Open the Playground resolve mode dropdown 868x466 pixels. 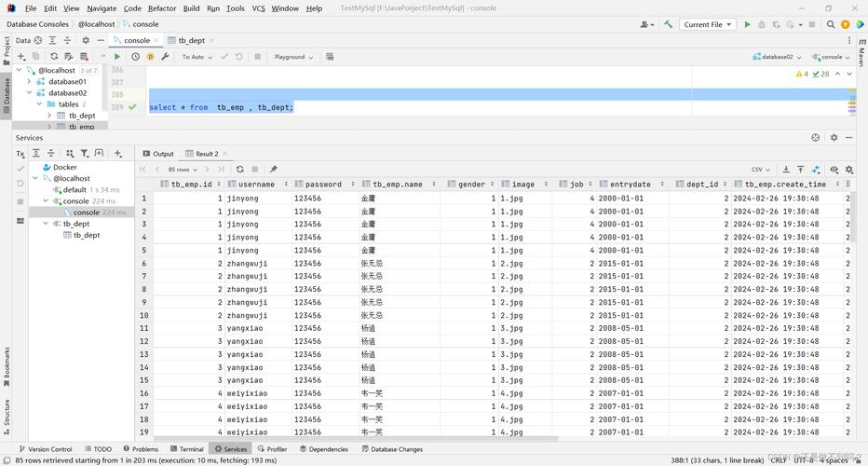(292, 57)
